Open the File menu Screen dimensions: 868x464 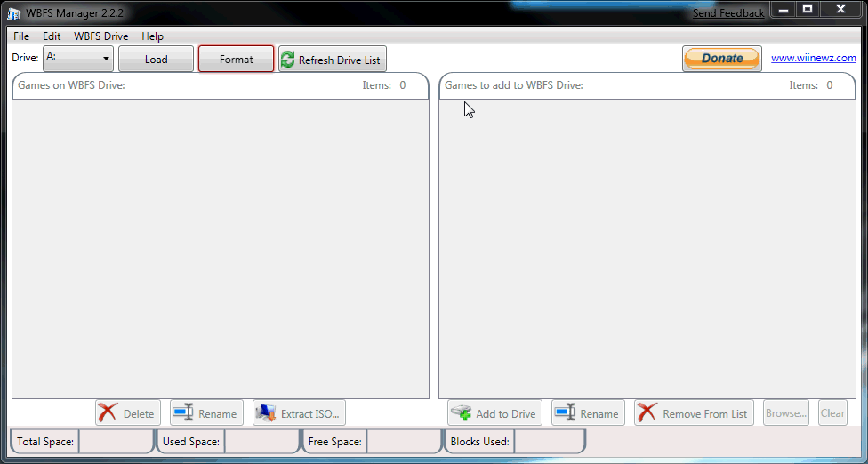pos(21,36)
